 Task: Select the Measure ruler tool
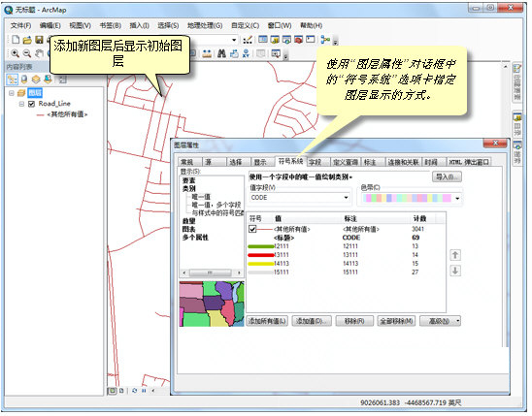[x=207, y=53]
